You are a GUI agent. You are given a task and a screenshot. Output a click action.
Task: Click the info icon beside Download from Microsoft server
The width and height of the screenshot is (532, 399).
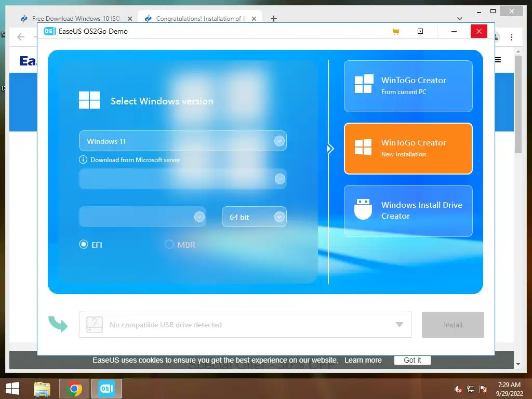click(83, 159)
